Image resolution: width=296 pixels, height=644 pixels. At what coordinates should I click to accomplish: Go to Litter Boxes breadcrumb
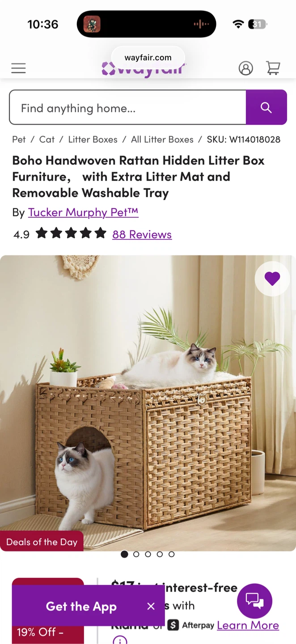click(x=93, y=140)
